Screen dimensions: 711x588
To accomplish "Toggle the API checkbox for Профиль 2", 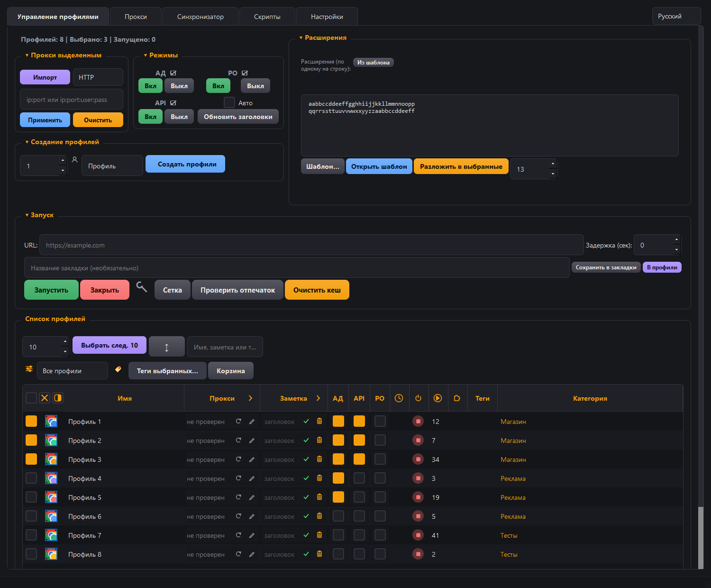I will point(359,440).
